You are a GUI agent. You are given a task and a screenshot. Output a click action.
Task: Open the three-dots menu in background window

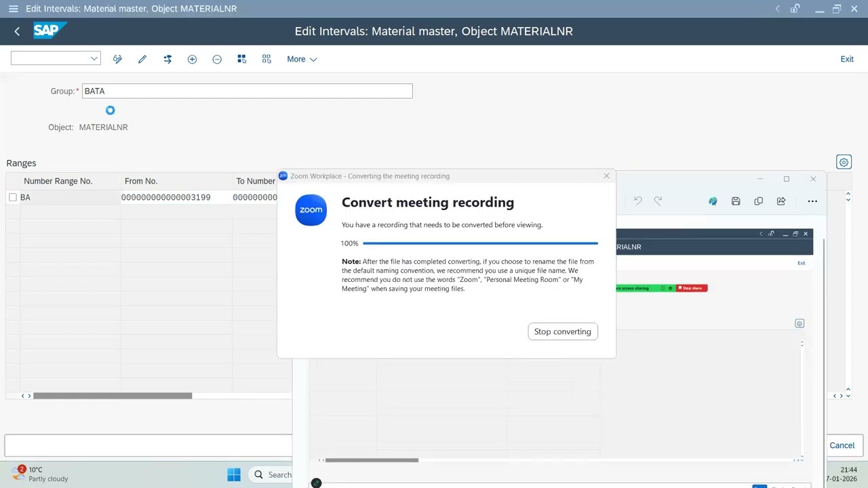click(812, 201)
